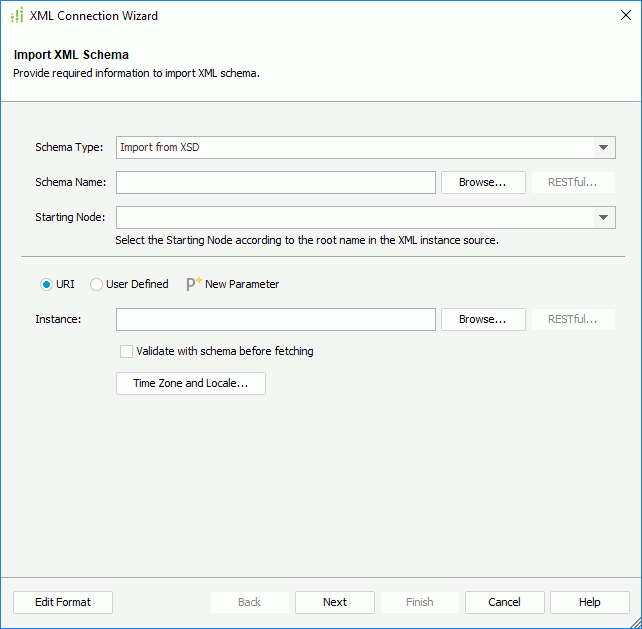Click the Schema Name input field
642x629 pixels.
coord(276,182)
